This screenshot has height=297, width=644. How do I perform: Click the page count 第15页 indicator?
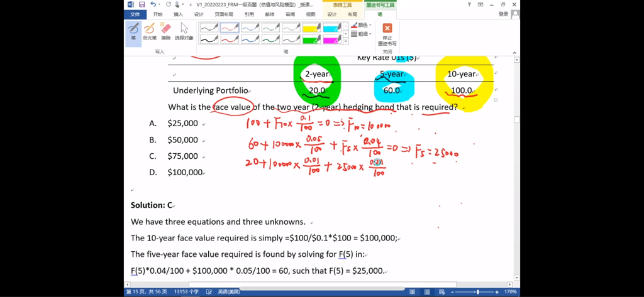pos(147,292)
